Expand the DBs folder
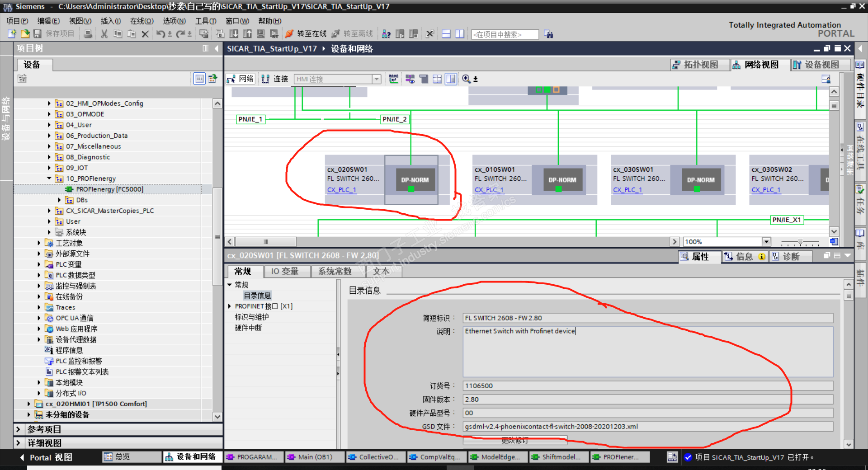This screenshot has height=470, width=868. click(60, 200)
